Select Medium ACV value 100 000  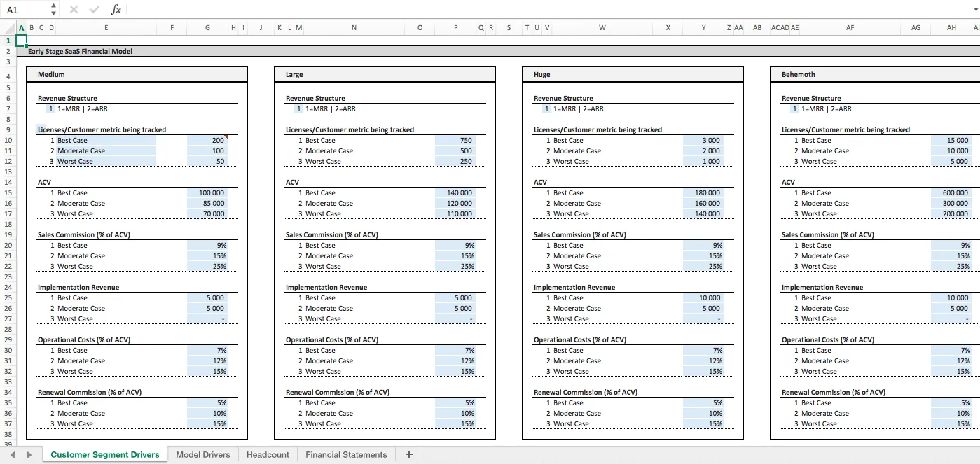(x=207, y=192)
